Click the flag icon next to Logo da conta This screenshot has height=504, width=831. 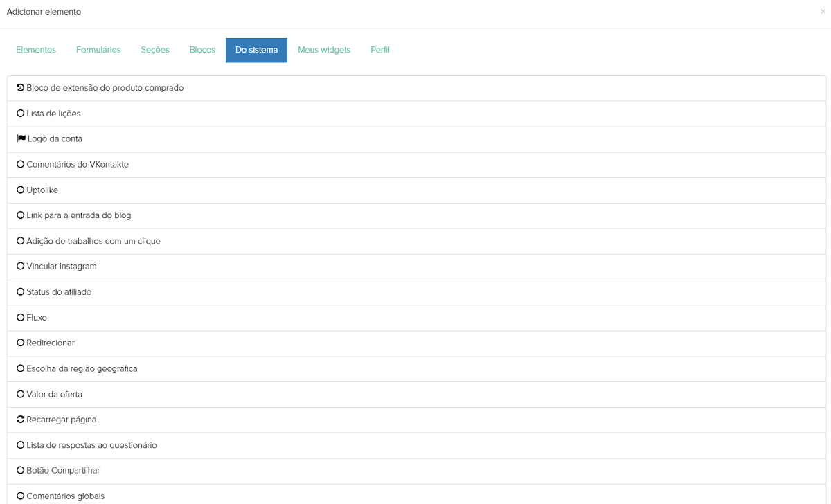(21, 138)
